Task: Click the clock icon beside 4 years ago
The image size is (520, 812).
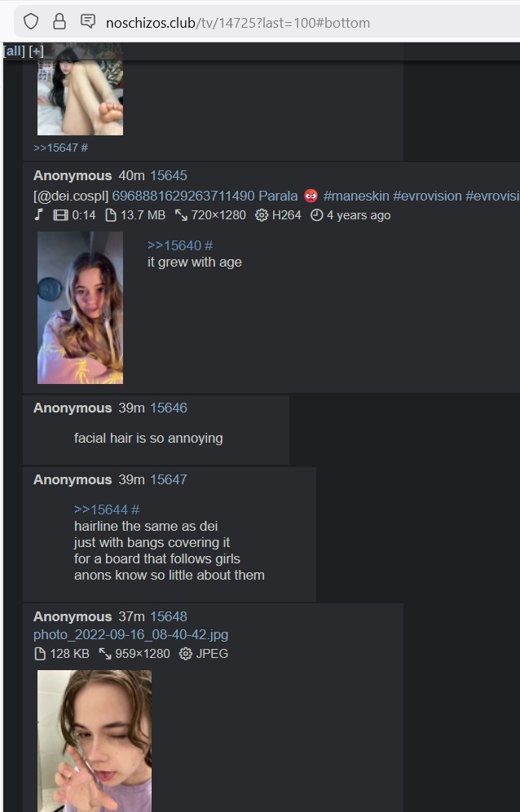Action: pyautogui.click(x=316, y=215)
